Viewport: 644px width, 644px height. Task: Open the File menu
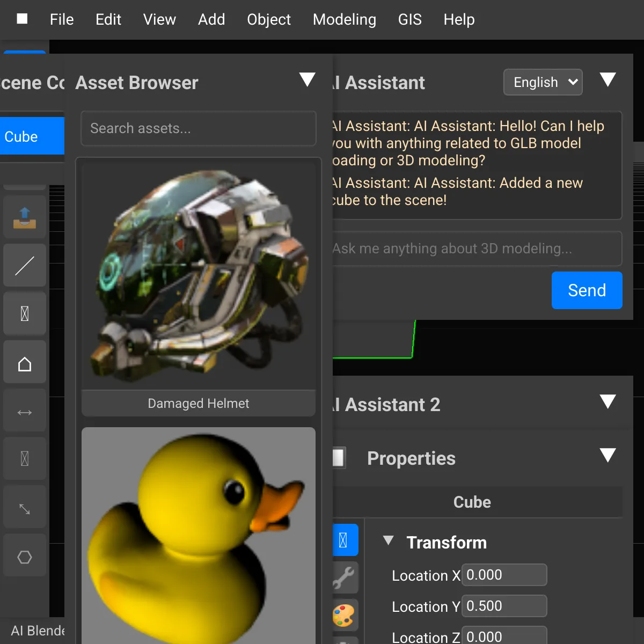pos(62,19)
